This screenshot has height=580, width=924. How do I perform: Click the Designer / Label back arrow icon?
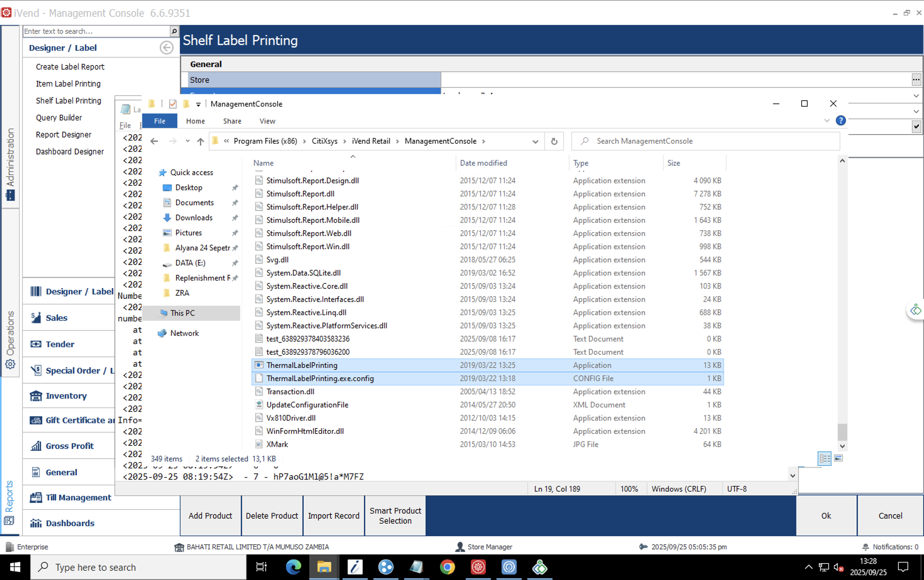pyautogui.click(x=166, y=47)
